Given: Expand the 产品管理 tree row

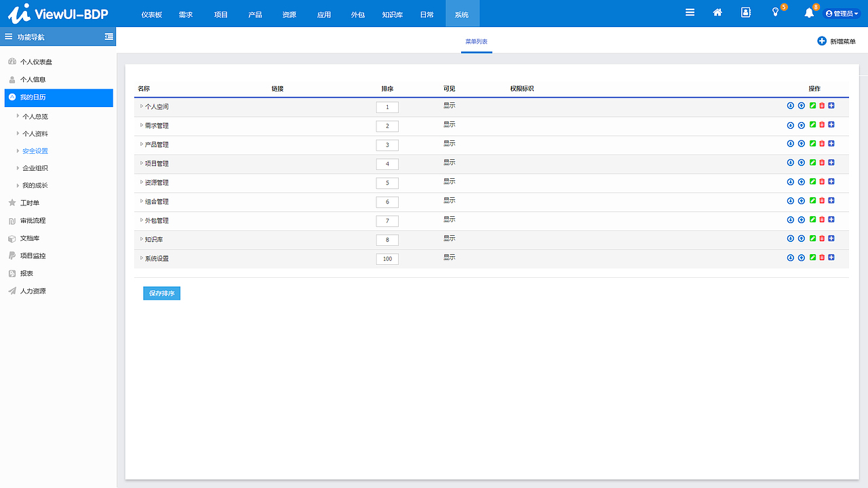Looking at the screenshot, I should pos(142,144).
